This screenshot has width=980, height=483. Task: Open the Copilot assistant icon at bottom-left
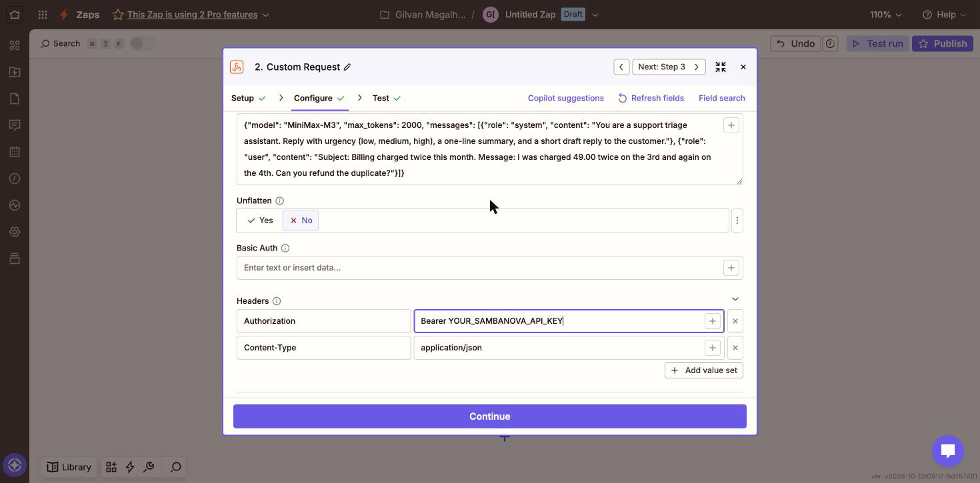pos(15,465)
